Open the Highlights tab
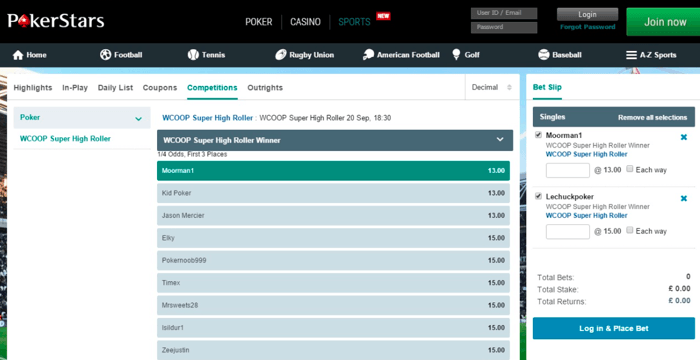The image size is (700, 360). 33,88
